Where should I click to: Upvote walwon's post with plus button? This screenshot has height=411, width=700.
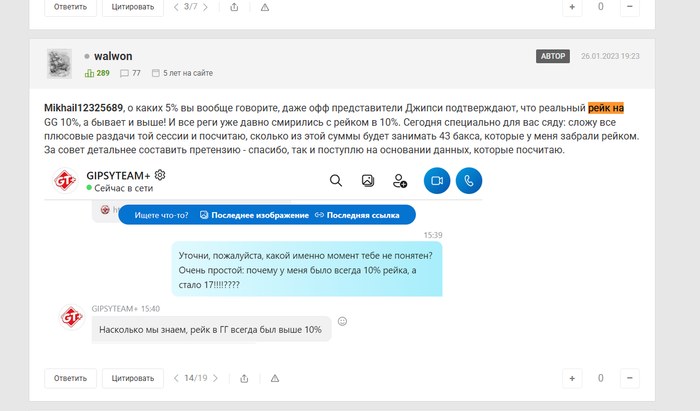(x=572, y=378)
